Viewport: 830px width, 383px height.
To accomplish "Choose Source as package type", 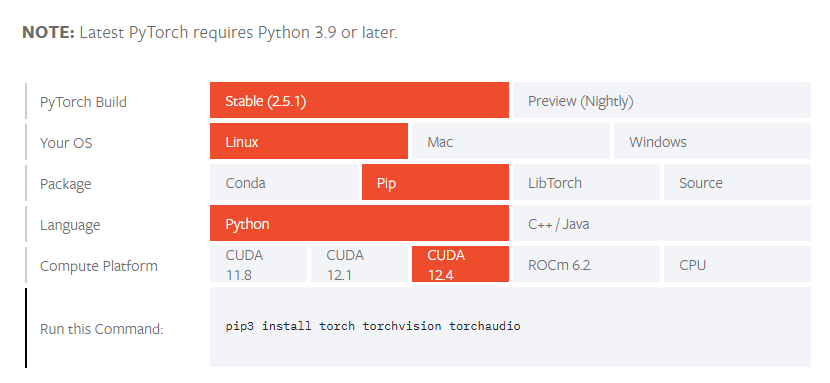I will [x=737, y=182].
